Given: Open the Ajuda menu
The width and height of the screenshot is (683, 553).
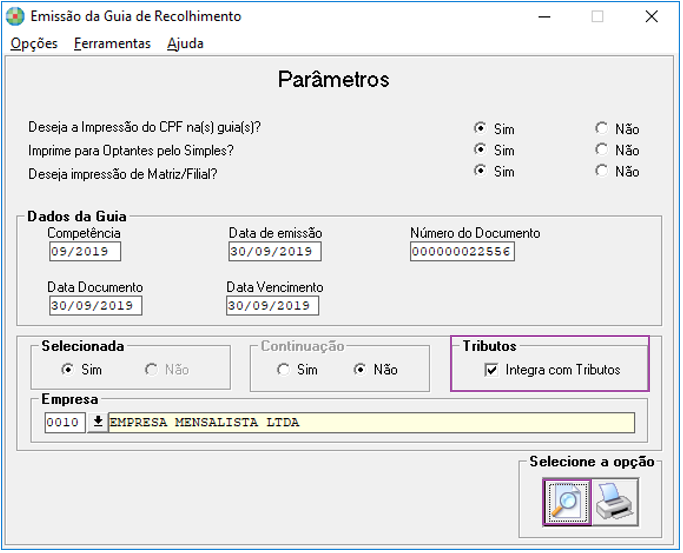Looking at the screenshot, I should [185, 44].
